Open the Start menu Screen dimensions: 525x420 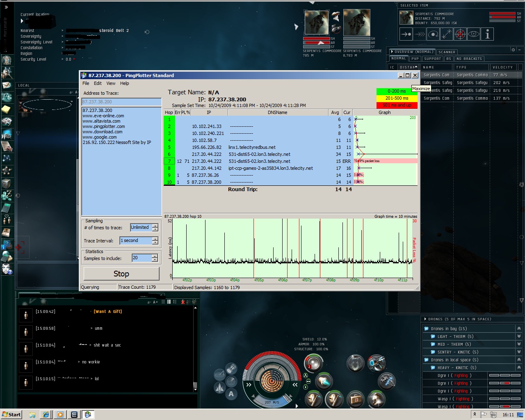point(11,414)
